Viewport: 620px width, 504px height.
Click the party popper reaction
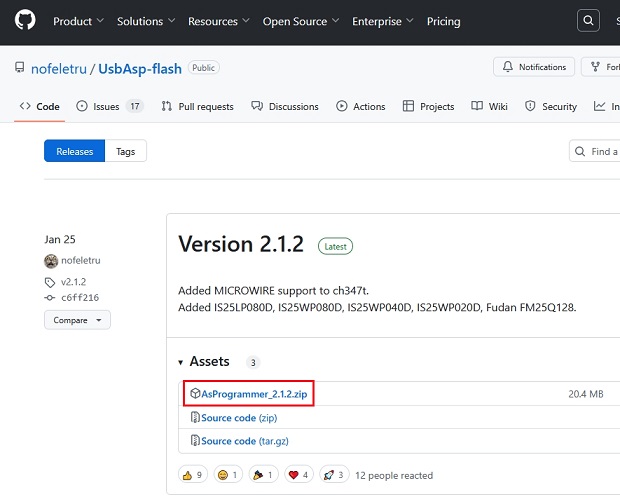pos(263,475)
